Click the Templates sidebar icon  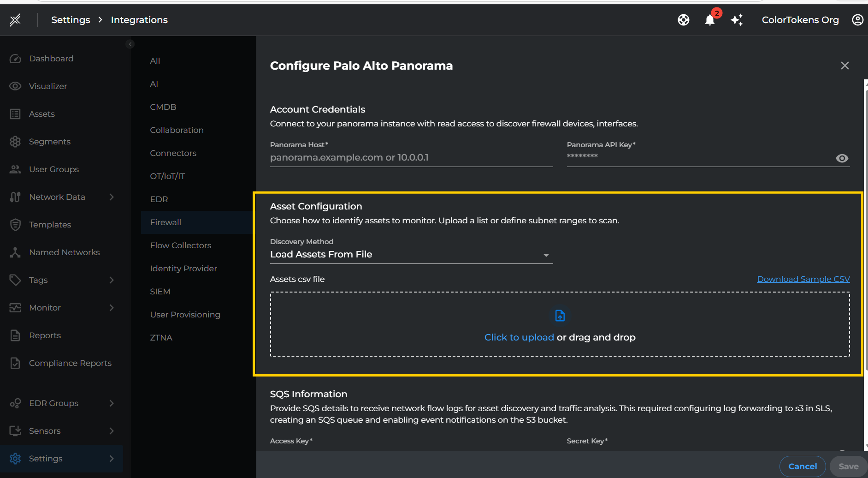(15, 225)
